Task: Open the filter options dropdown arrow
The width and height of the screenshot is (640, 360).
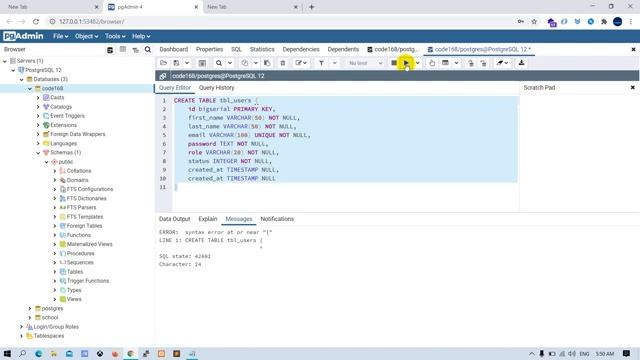Action: [335, 63]
